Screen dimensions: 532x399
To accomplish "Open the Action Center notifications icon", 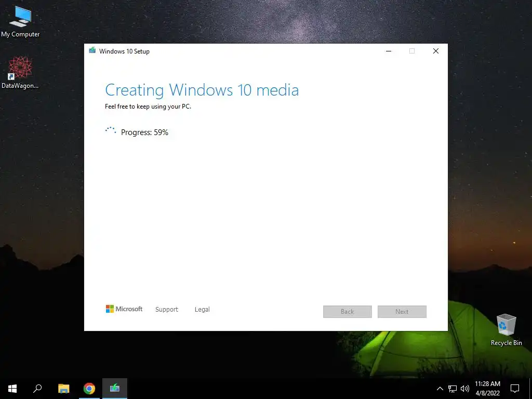I will [x=515, y=389].
